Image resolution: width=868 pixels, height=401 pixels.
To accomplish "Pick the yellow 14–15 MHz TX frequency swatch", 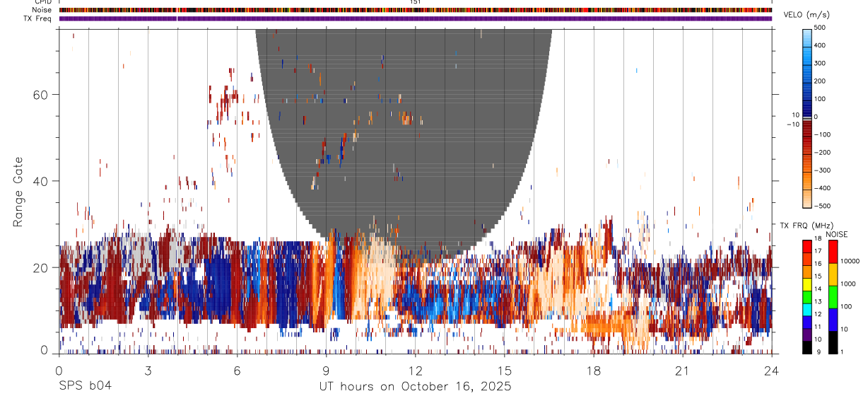I will point(807,284).
